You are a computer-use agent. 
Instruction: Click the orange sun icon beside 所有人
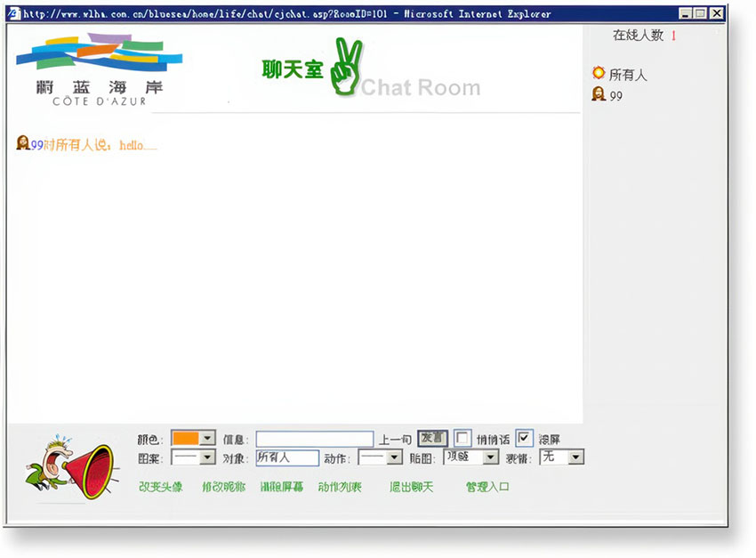point(600,75)
